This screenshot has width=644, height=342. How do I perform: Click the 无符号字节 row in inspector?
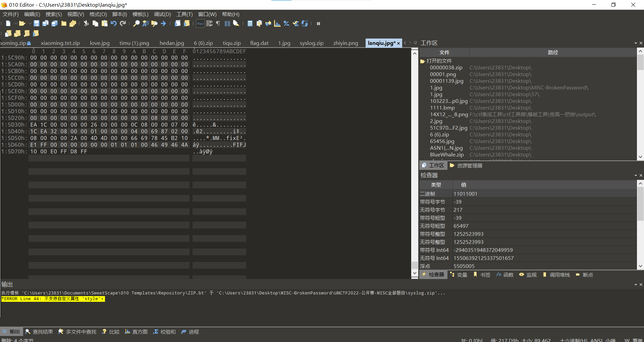tap(528, 210)
